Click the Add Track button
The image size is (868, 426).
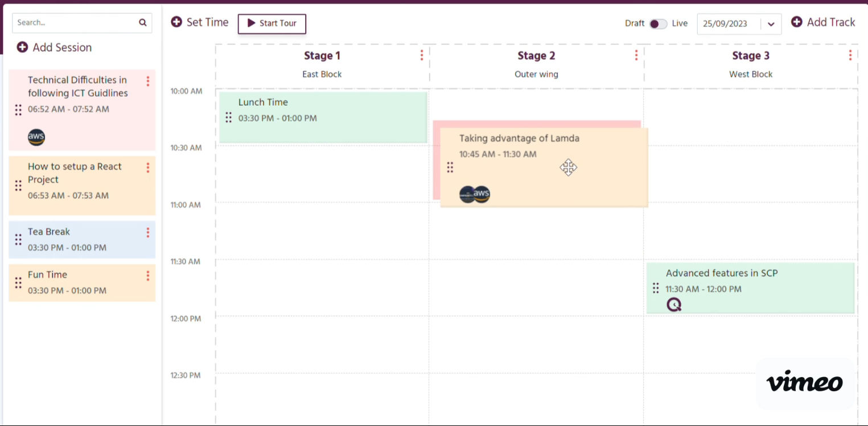[x=823, y=22]
